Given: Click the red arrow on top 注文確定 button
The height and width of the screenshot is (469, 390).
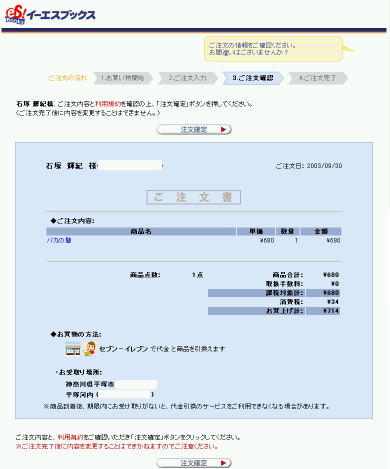Looking at the screenshot, I should tap(223, 129).
